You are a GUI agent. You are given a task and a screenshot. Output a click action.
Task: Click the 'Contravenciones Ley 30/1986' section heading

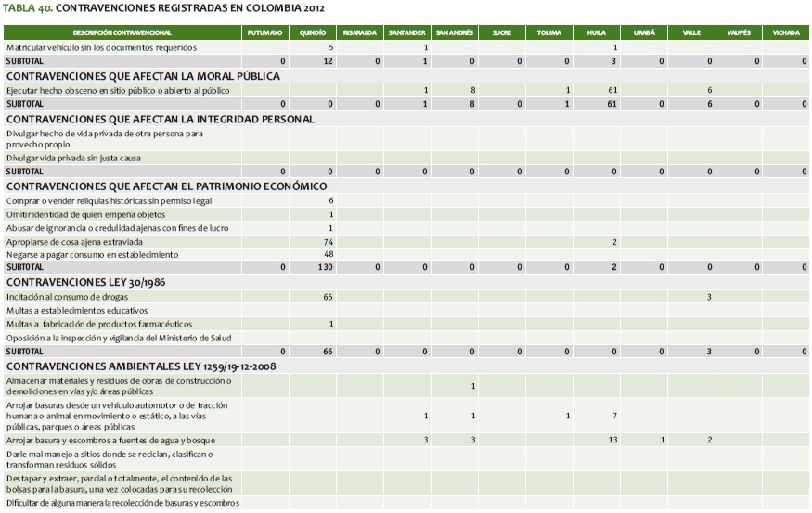click(81, 280)
